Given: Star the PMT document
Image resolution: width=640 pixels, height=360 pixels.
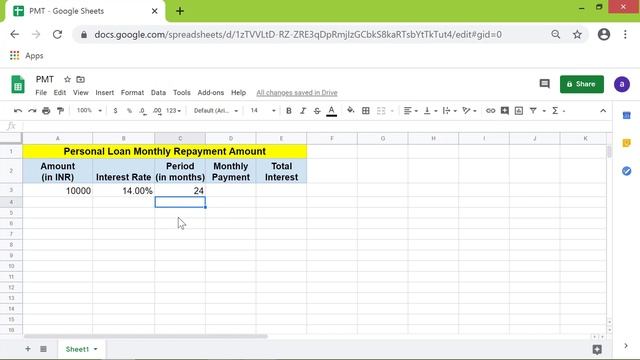Looking at the screenshot, I should click(67, 79).
